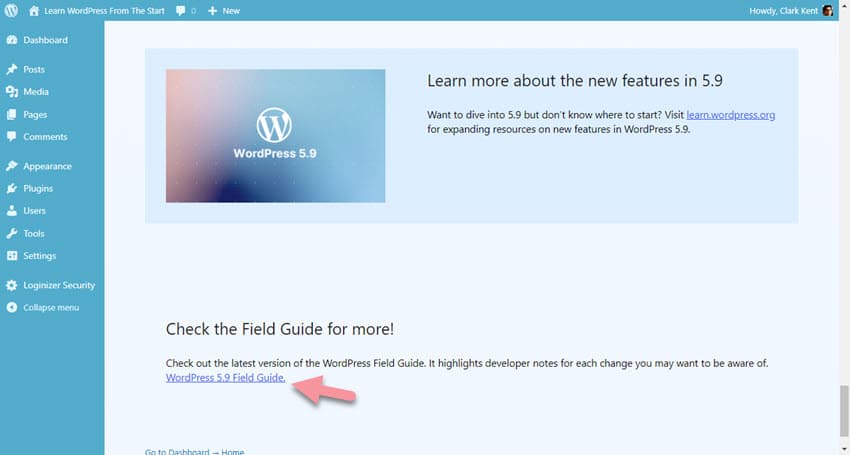Click the Users person icon
850x455 pixels.
[12, 210]
